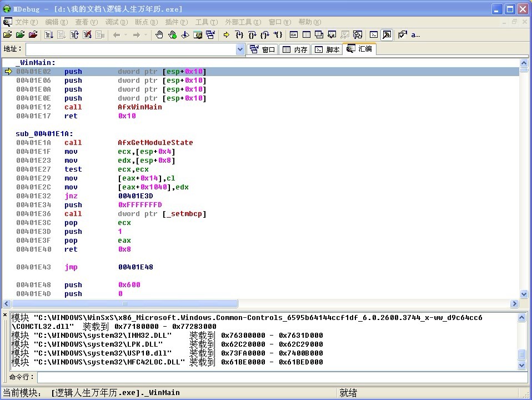Click the hand breakpoint icon
Image resolution: width=532 pixels, height=400 pixels.
(159, 34)
